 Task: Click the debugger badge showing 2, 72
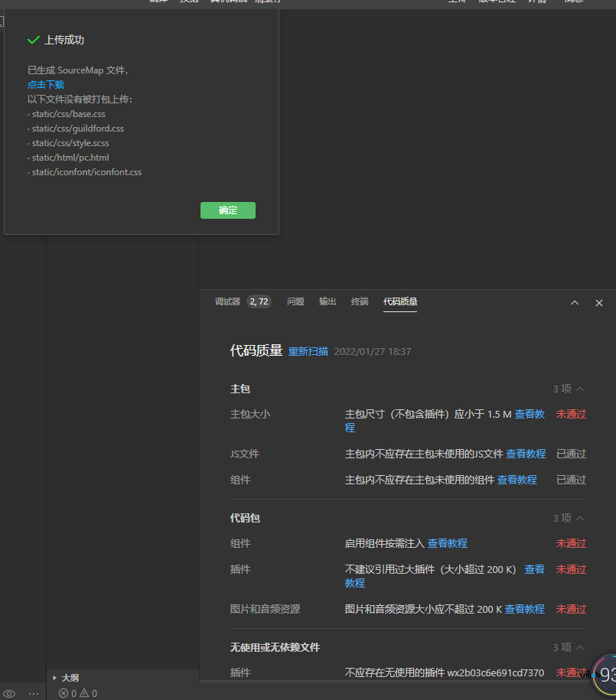pos(259,301)
